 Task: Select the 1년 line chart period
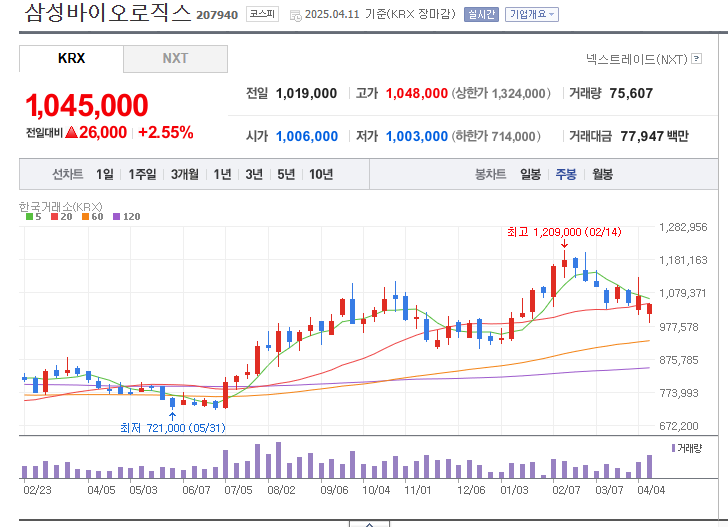(222, 174)
